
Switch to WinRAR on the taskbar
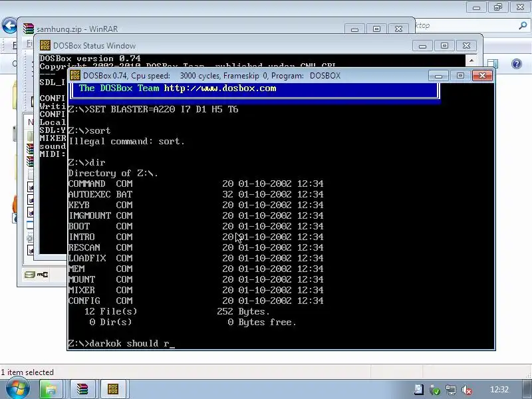[x=82, y=389]
